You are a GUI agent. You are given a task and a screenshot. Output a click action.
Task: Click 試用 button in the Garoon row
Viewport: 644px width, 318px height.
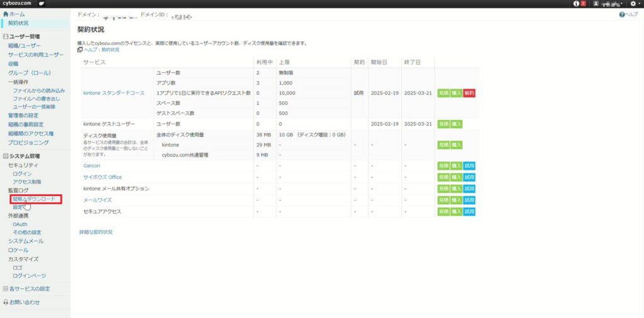tap(469, 166)
